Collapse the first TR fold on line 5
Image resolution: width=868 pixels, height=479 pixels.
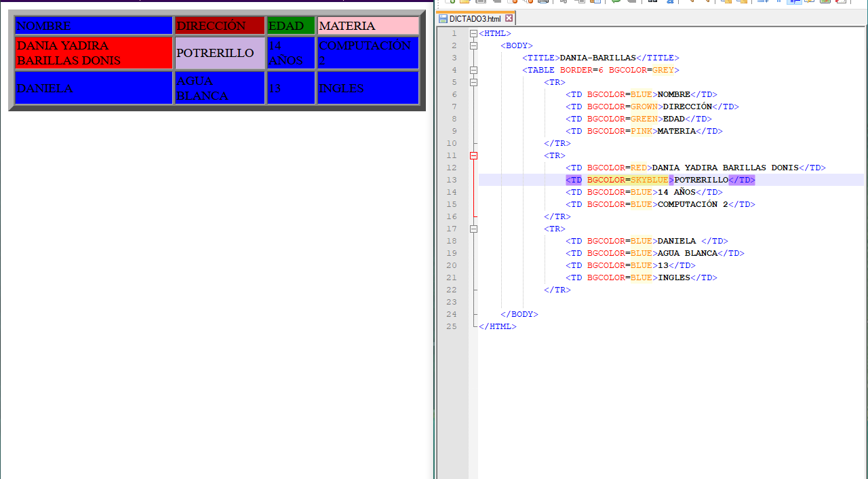473,82
